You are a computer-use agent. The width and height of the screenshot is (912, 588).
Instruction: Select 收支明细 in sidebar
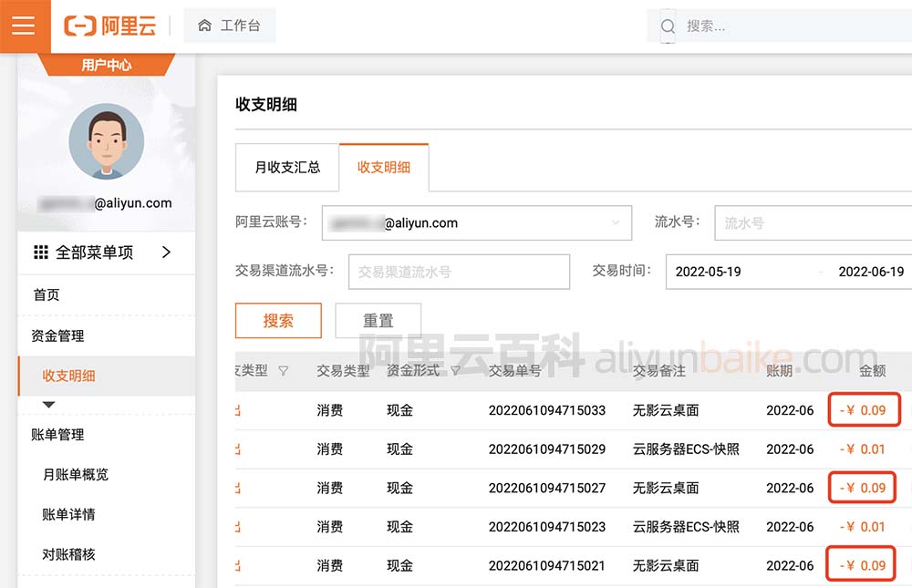click(107, 376)
